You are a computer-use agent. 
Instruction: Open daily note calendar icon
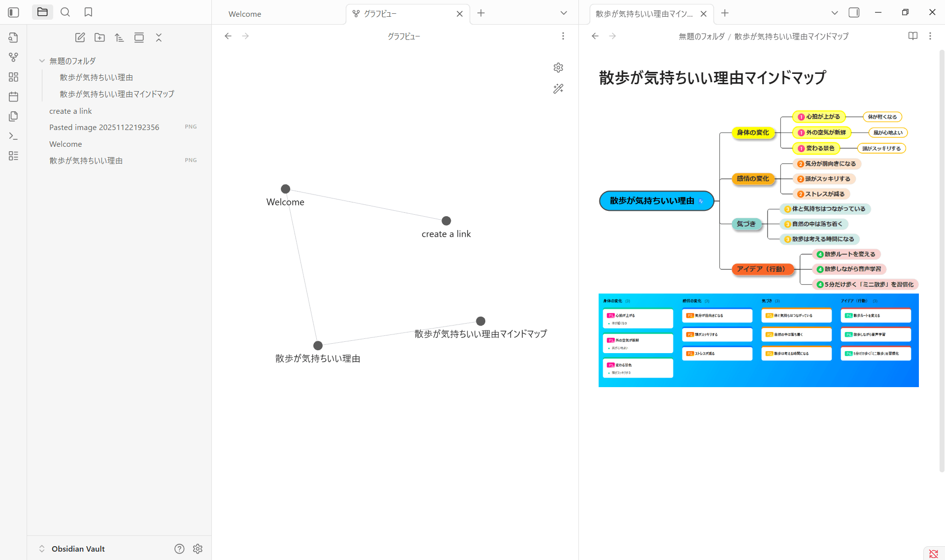pyautogui.click(x=13, y=97)
